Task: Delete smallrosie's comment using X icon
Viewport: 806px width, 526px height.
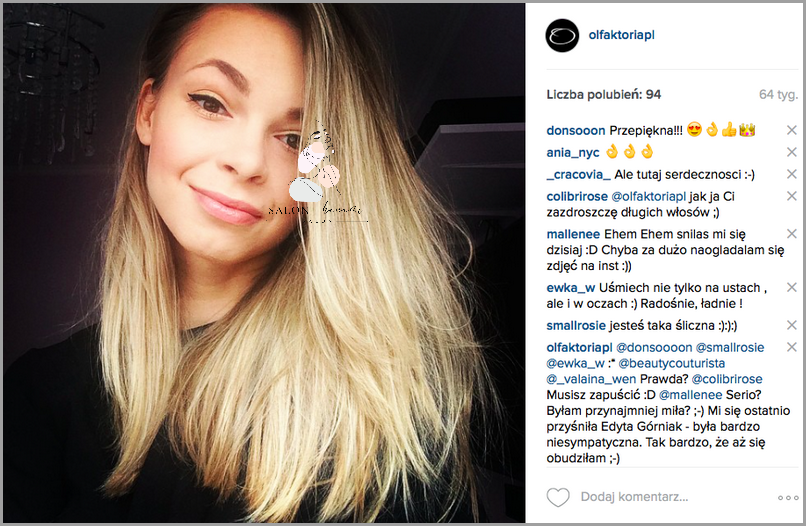Action: [x=792, y=325]
